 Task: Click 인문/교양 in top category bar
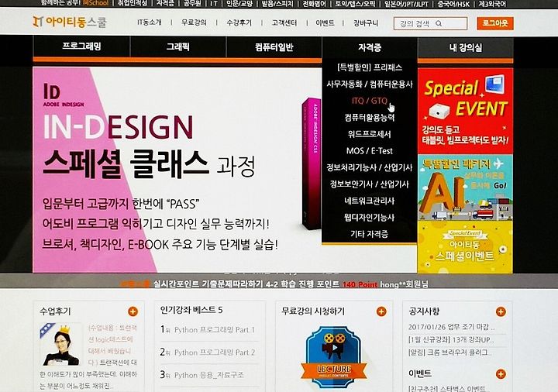[x=239, y=4]
